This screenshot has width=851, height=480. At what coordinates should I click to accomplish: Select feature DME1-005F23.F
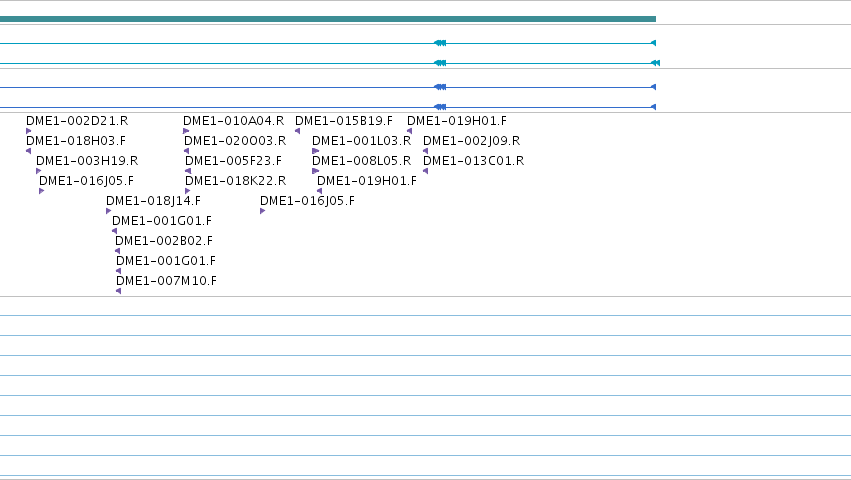click(233, 161)
